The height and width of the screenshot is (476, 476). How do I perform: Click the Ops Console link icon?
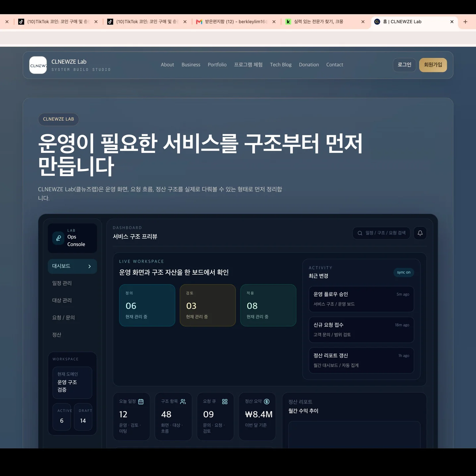point(58,238)
